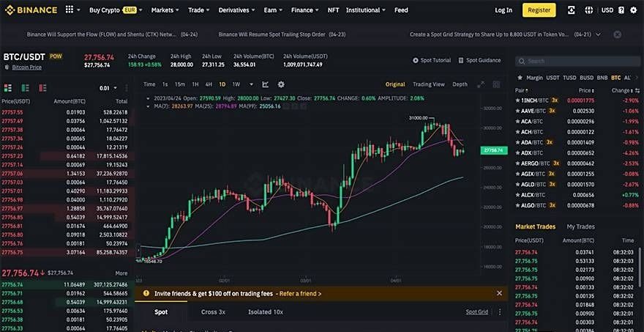This screenshot has width=644, height=332.
Task: Click the info icon on the Invite friends banner
Action: pyautogui.click(x=146, y=293)
